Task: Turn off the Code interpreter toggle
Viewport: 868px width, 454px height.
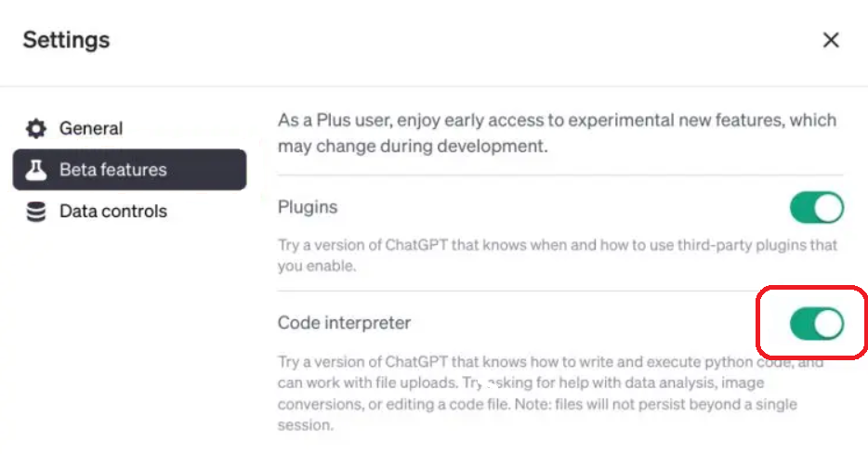Action: tap(817, 323)
